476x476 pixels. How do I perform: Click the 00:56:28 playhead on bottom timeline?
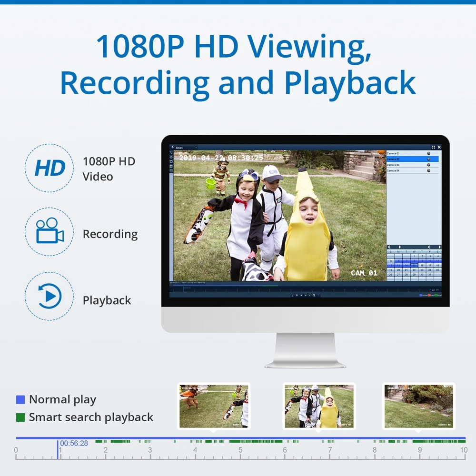point(58,449)
